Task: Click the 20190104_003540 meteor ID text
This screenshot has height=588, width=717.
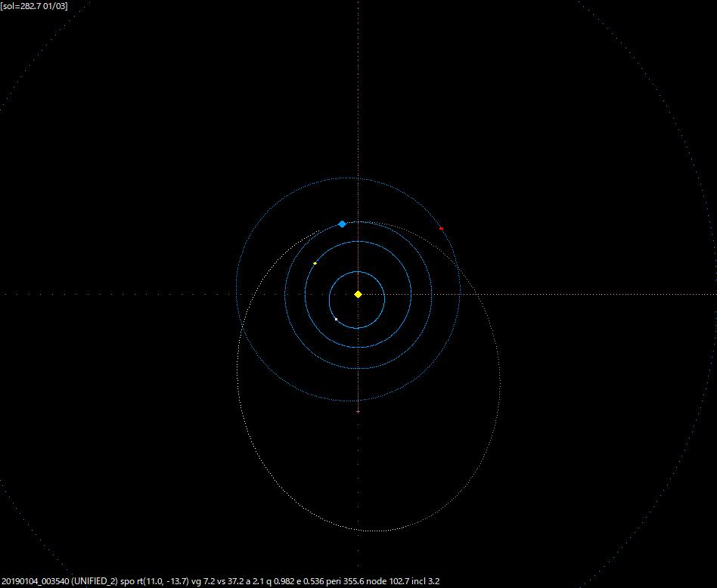Action: 36,581
